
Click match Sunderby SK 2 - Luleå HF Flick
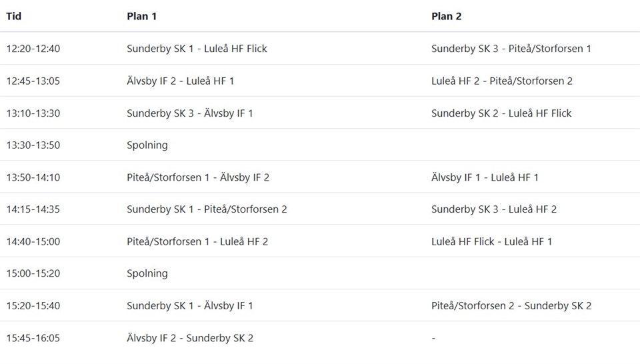click(501, 113)
